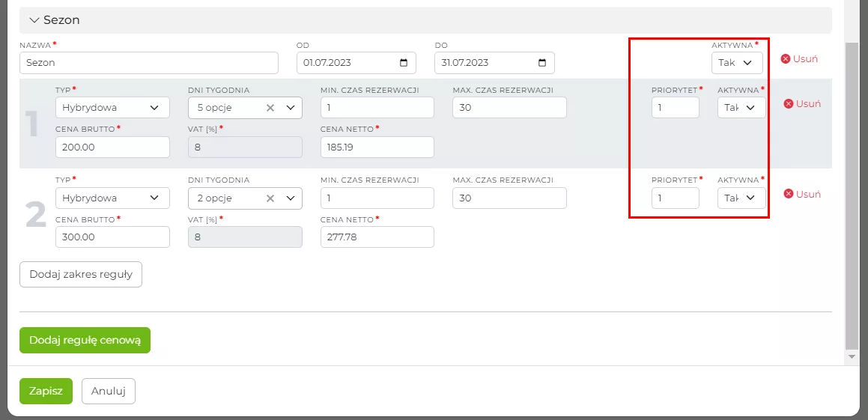Image resolution: width=868 pixels, height=420 pixels.
Task: Click the Nazwa field containing Sezon
Action: coord(148,63)
